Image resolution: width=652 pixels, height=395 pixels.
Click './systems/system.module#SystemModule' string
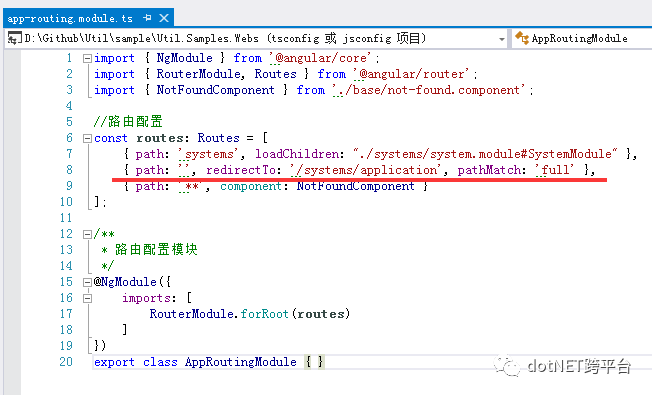click(x=486, y=154)
